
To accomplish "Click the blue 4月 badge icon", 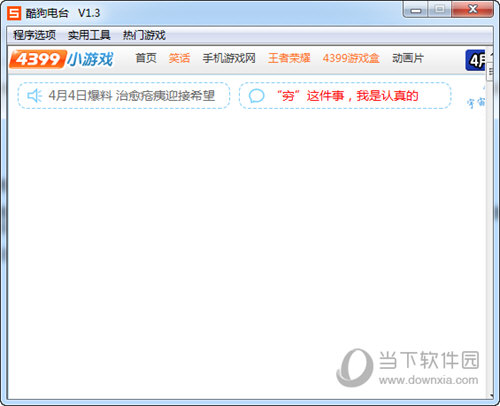I will pyautogui.click(x=475, y=60).
